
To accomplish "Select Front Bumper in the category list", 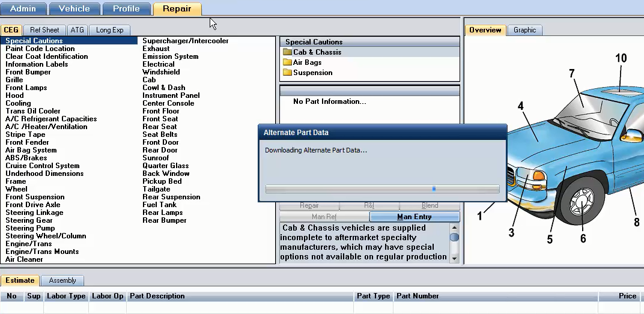I will point(28,72).
